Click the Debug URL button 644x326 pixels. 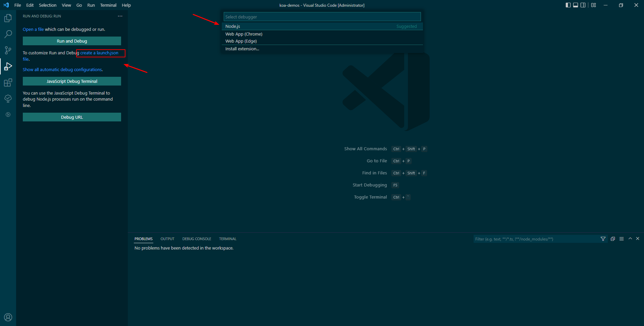click(x=72, y=117)
